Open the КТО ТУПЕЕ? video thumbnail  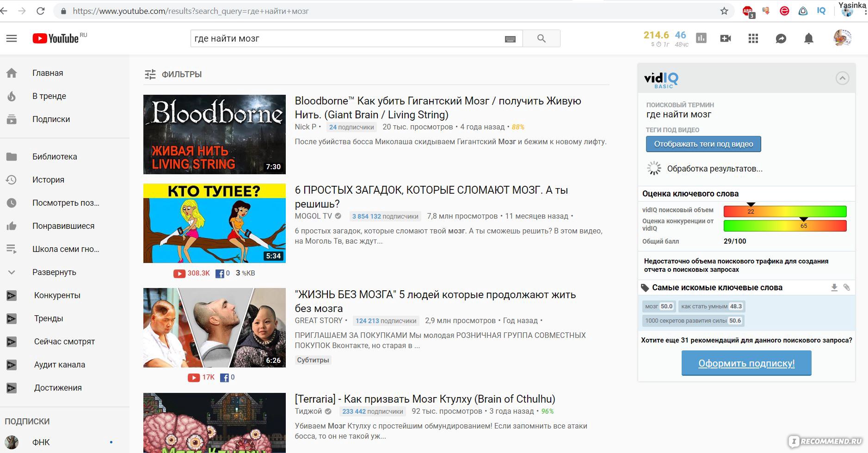pos(215,223)
